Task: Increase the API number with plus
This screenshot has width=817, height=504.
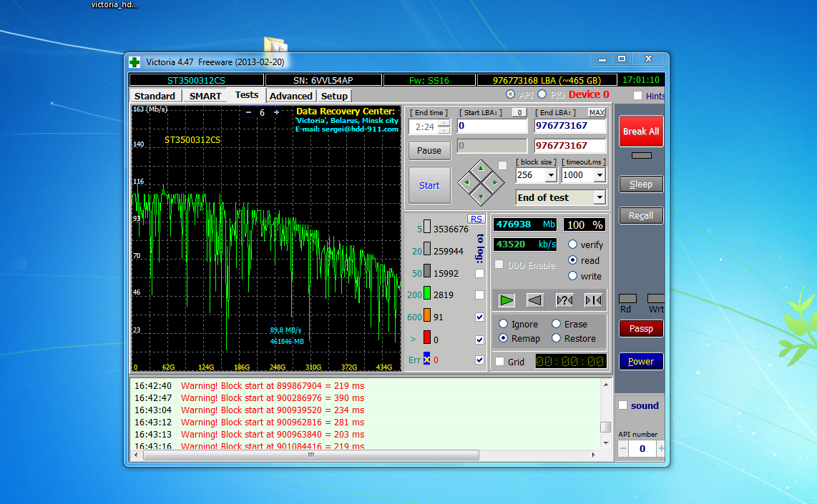Action: click(661, 448)
